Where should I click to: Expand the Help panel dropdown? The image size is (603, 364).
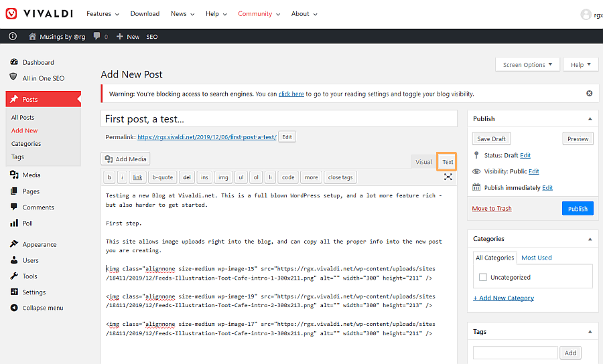pyautogui.click(x=581, y=65)
